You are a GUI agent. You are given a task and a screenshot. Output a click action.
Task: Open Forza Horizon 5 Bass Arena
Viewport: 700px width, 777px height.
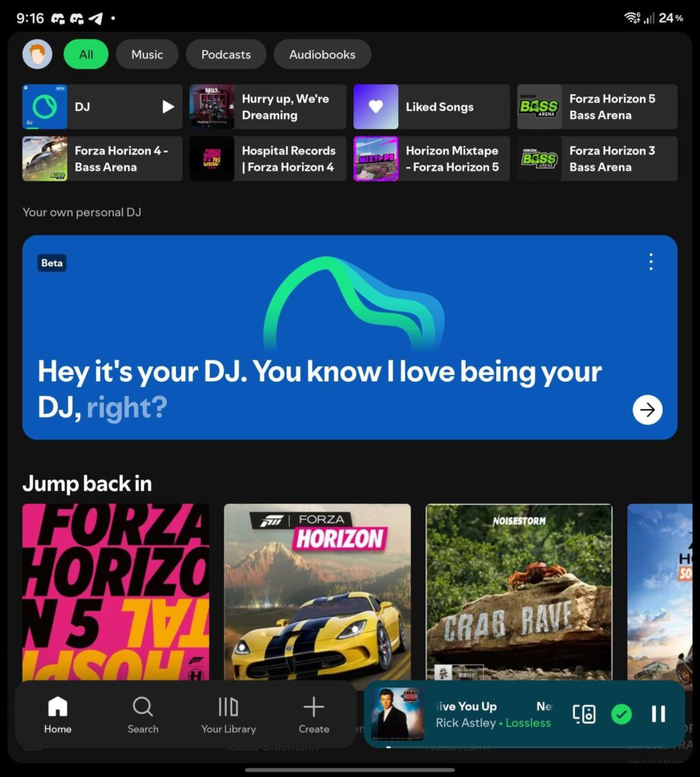(597, 106)
